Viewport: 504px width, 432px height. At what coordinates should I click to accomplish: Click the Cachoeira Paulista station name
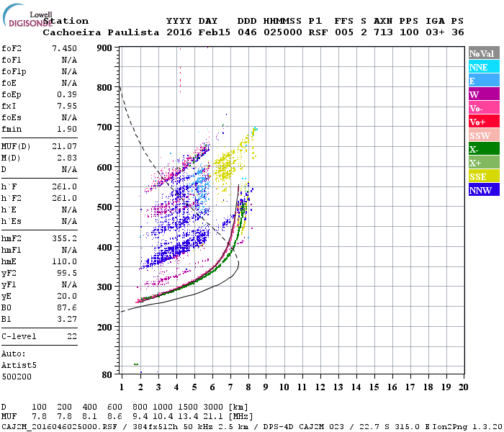[x=101, y=32]
